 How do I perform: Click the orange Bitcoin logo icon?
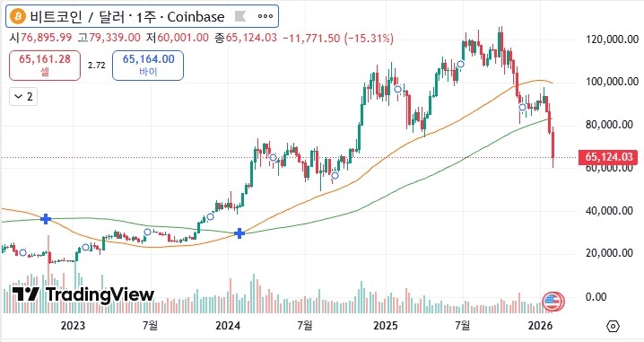18,17
